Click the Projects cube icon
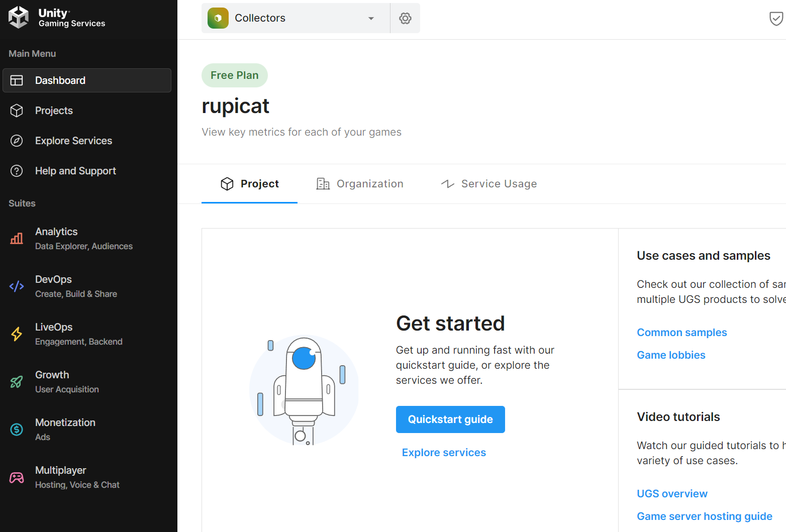Image resolution: width=786 pixels, height=532 pixels. [17, 111]
